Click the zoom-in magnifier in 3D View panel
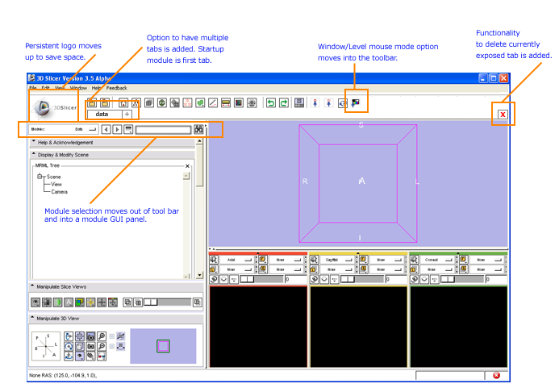This screenshot has height=392, width=559. 102,336
